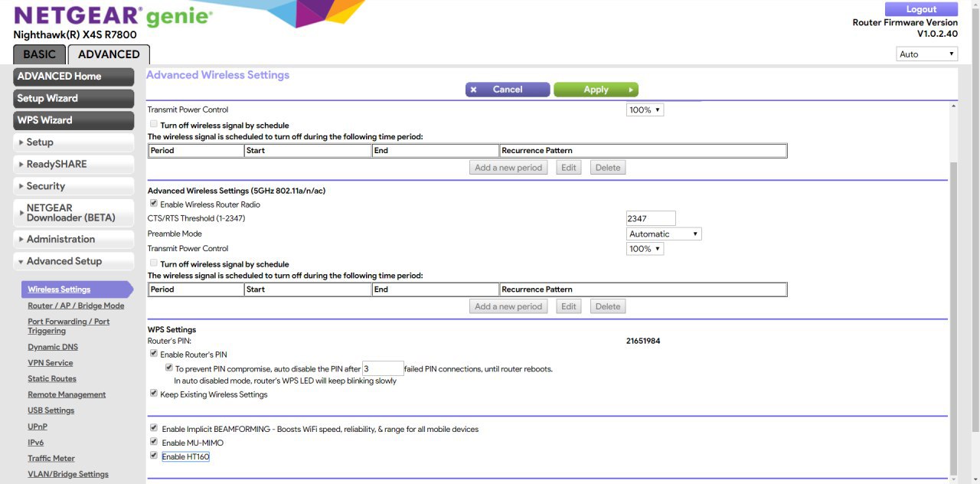This screenshot has width=980, height=484.
Task: Collapse the Advanced Setup section
Action: click(73, 261)
